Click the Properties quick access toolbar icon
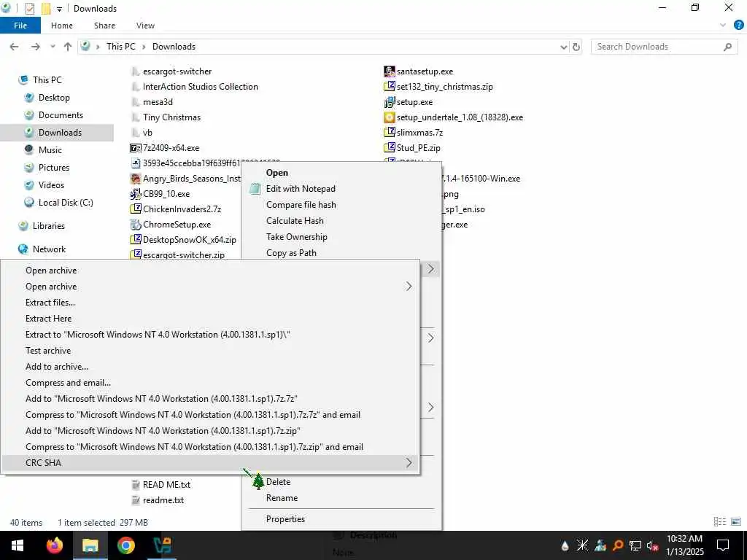The height and width of the screenshot is (560, 747). pos(29,9)
